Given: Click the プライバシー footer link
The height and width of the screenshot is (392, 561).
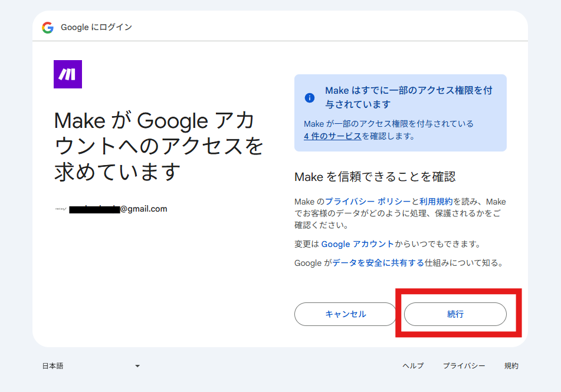Looking at the screenshot, I should [x=464, y=366].
